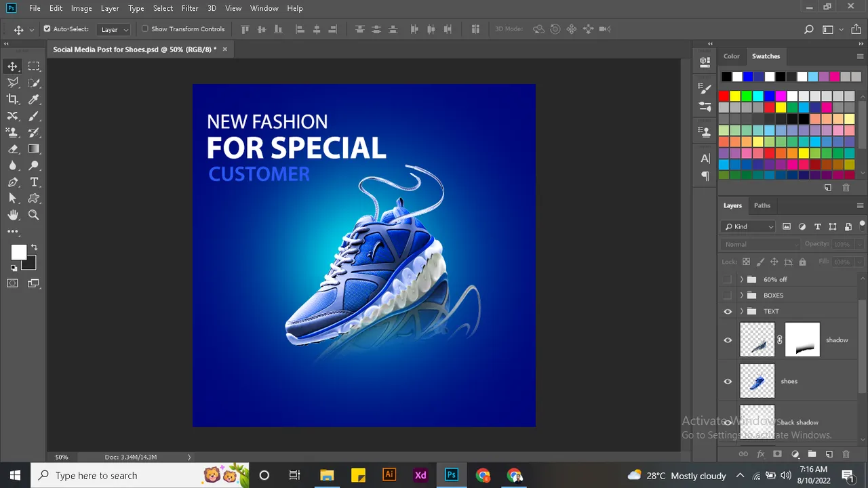The image size is (868, 488).
Task: Select the Patch healing tool
Action: [x=13, y=116]
